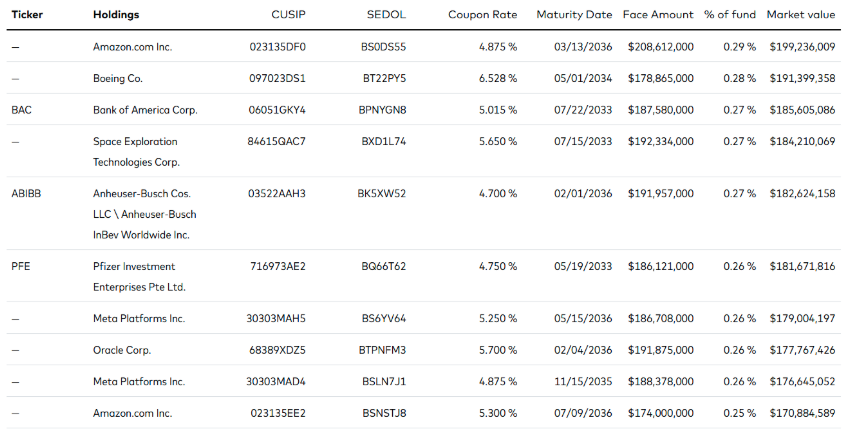
Task: Select the ABIBB ticker symbol
Action: [26, 193]
